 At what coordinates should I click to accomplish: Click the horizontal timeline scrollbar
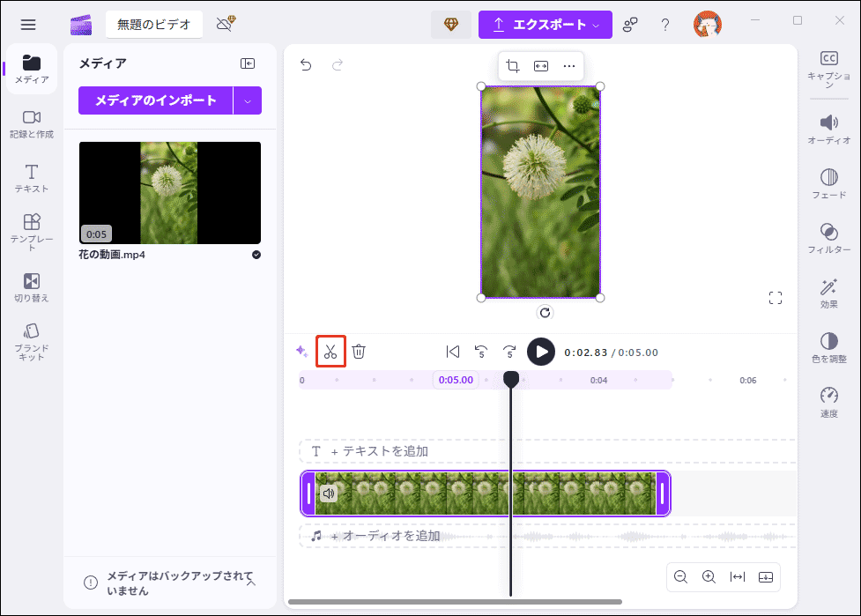point(455,602)
